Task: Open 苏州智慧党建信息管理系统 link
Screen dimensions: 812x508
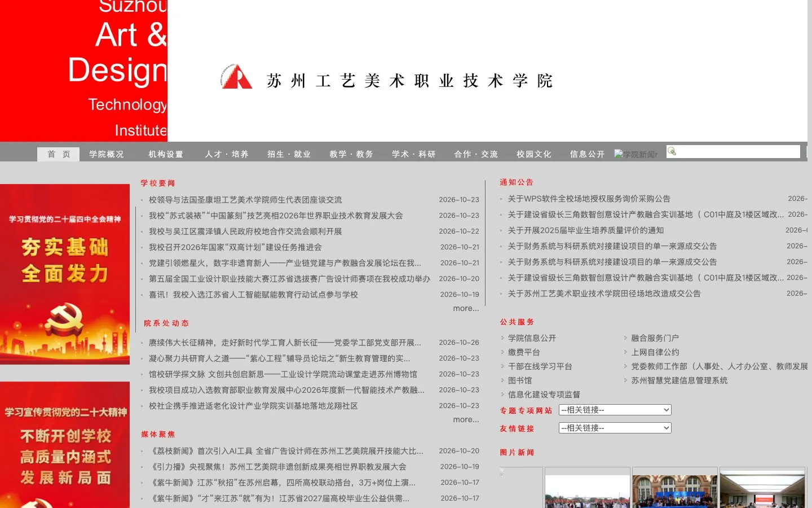Action: coord(679,380)
